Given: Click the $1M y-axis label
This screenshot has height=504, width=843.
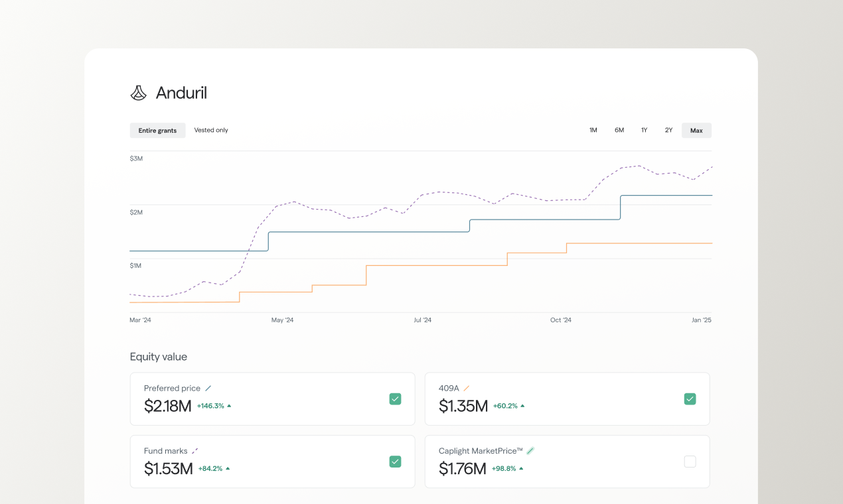Looking at the screenshot, I should click(135, 265).
